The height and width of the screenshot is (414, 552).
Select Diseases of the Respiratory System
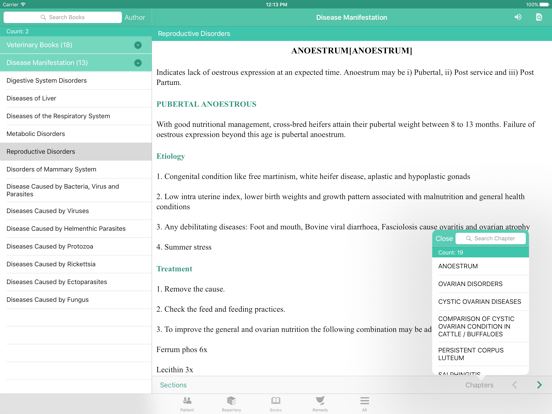76,116
